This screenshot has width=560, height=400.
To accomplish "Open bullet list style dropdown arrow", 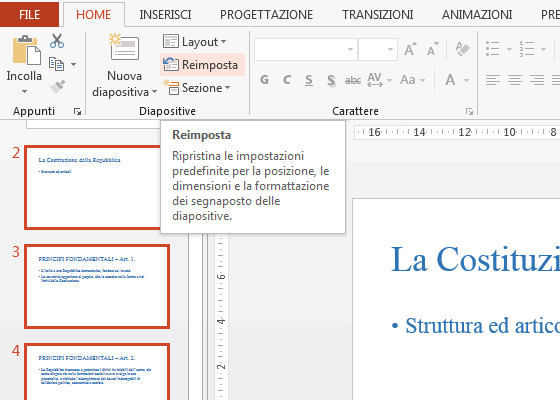I will coord(509,49).
